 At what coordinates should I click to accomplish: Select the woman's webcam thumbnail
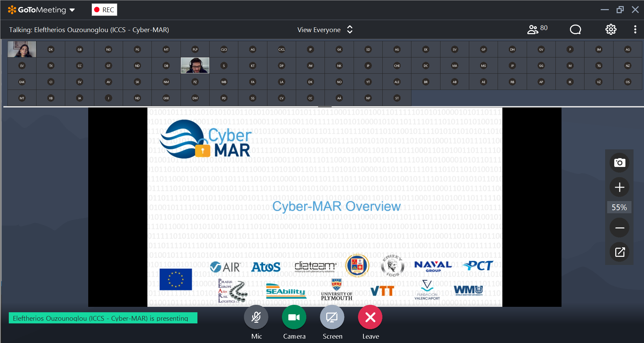22,49
